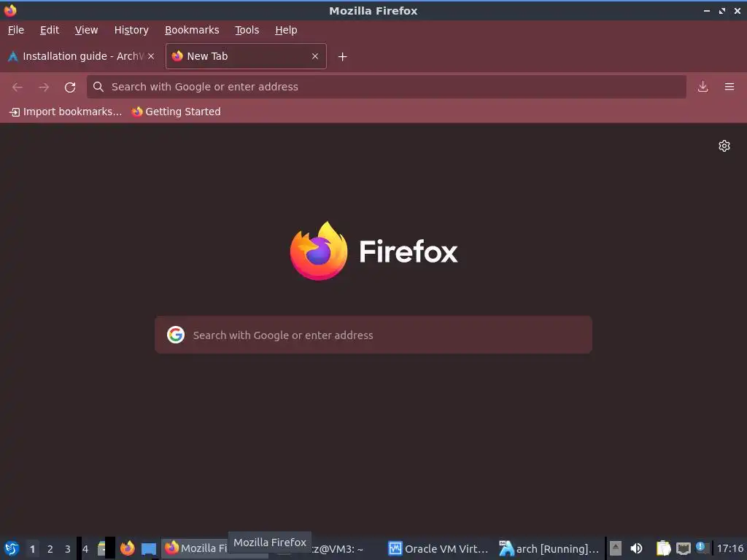Click the blue show desktop panel icon
This screenshot has width=747, height=560.
149,549
